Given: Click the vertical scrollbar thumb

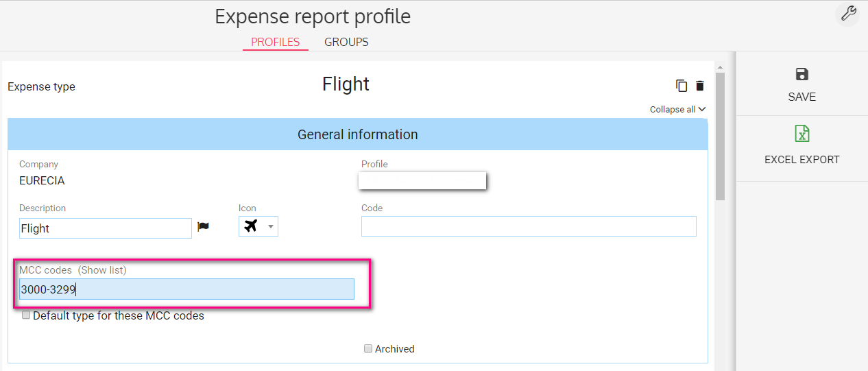Looking at the screenshot, I should [x=720, y=136].
